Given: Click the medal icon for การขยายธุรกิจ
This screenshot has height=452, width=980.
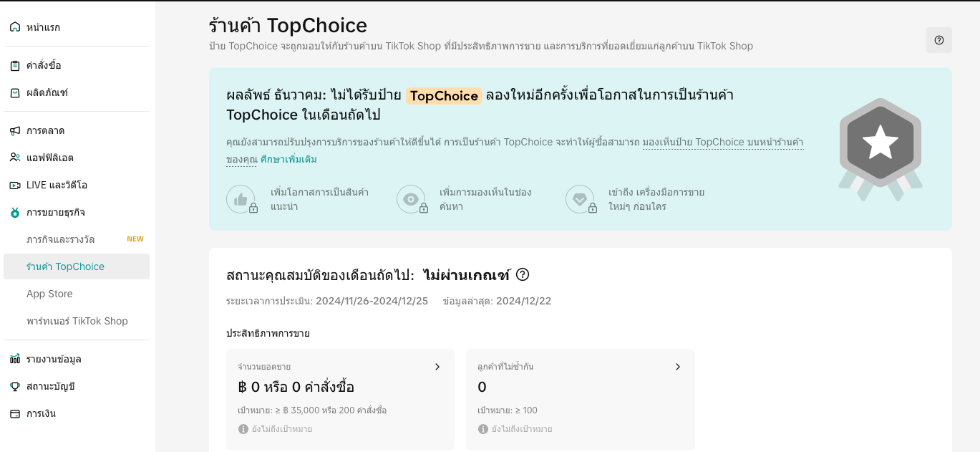Looking at the screenshot, I should coord(15,213).
